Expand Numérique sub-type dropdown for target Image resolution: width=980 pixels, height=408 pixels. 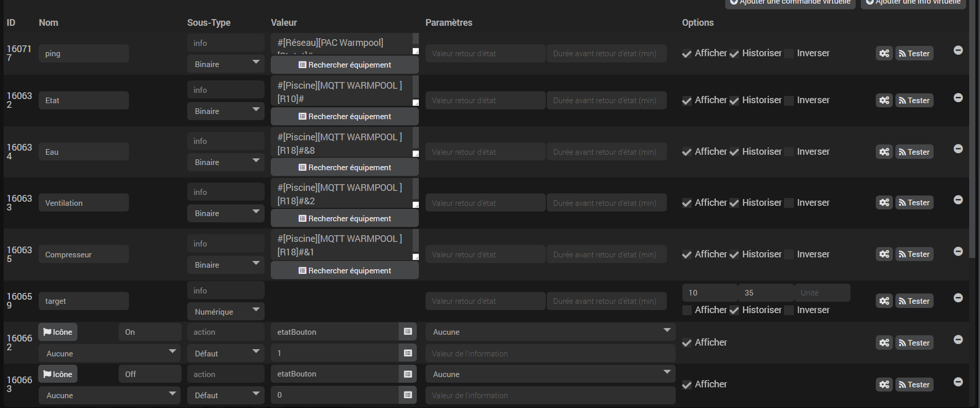tap(226, 312)
